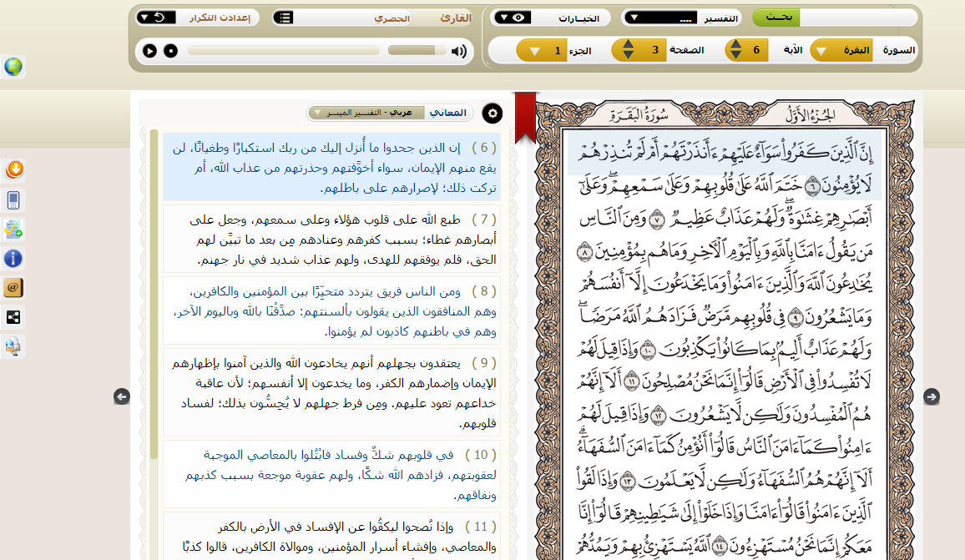Click the globe with documents sidebar icon
This screenshot has height=560, width=965.
13,346
